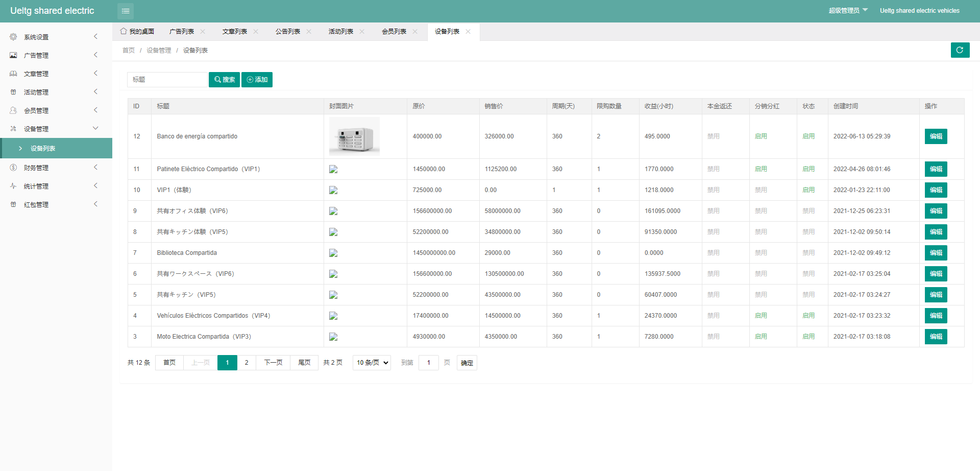
Task: Click the system settings gear icon
Action: pyautogui.click(x=13, y=37)
